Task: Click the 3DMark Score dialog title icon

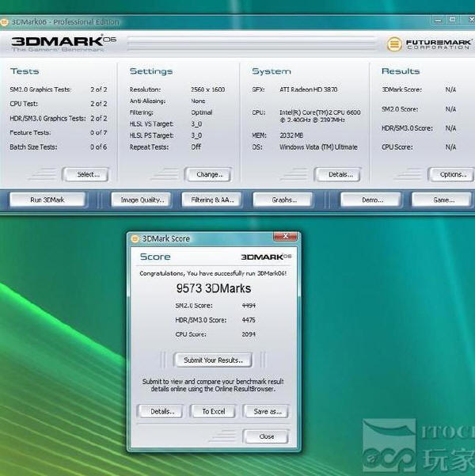Action: [x=135, y=239]
